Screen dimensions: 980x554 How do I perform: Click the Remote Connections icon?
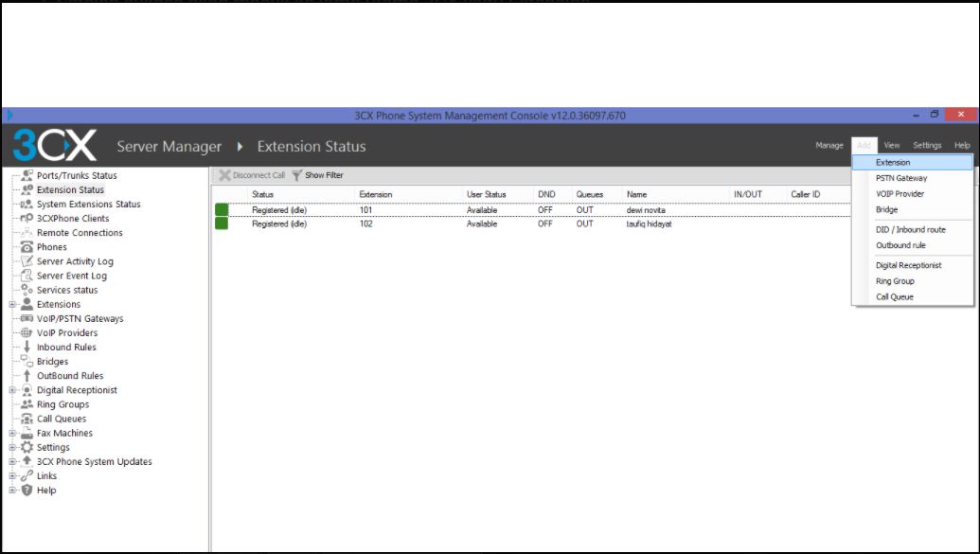click(x=27, y=233)
